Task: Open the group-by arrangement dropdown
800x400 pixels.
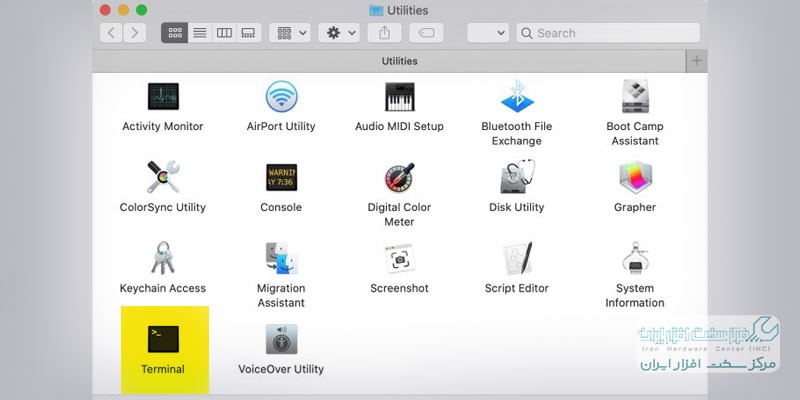Action: pos(289,33)
